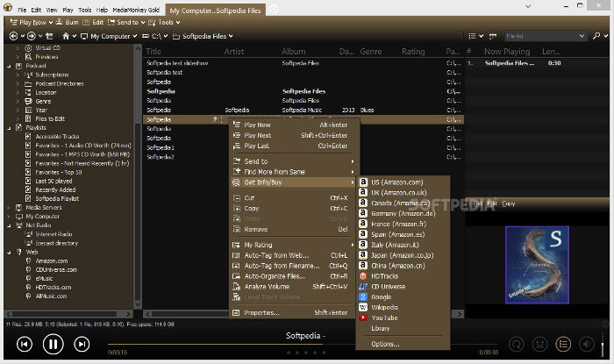
Task: Choose Auto-Tag from Filename...
Action: (294, 266)
